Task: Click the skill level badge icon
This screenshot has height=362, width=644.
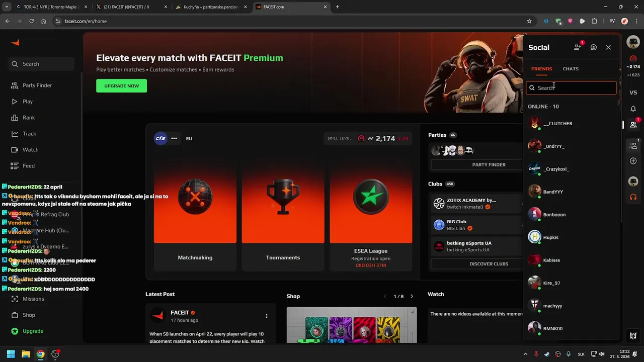Action: click(361, 138)
